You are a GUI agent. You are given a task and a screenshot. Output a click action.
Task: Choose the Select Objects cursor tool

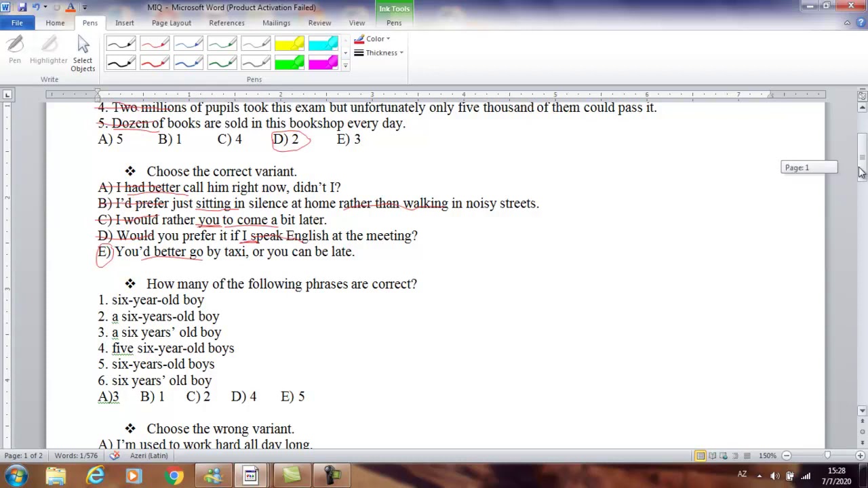(x=83, y=54)
